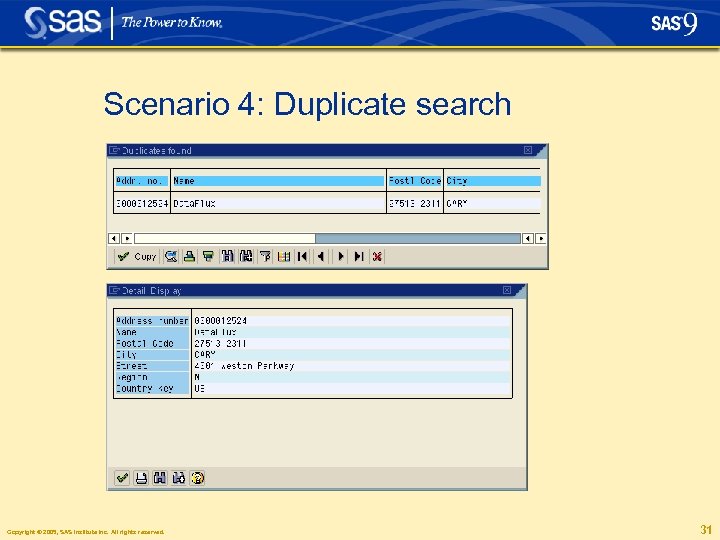Select postal code '27513 2311' cell in duplicates table
The width and height of the screenshot is (720, 540).
click(415, 203)
